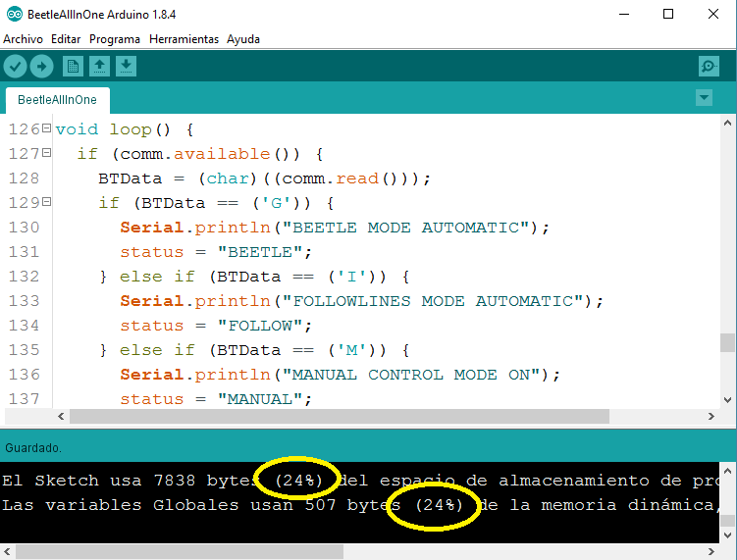This screenshot has height=560, width=737.
Task: Click console vertical scrollbar down arrow
Action: (727, 535)
